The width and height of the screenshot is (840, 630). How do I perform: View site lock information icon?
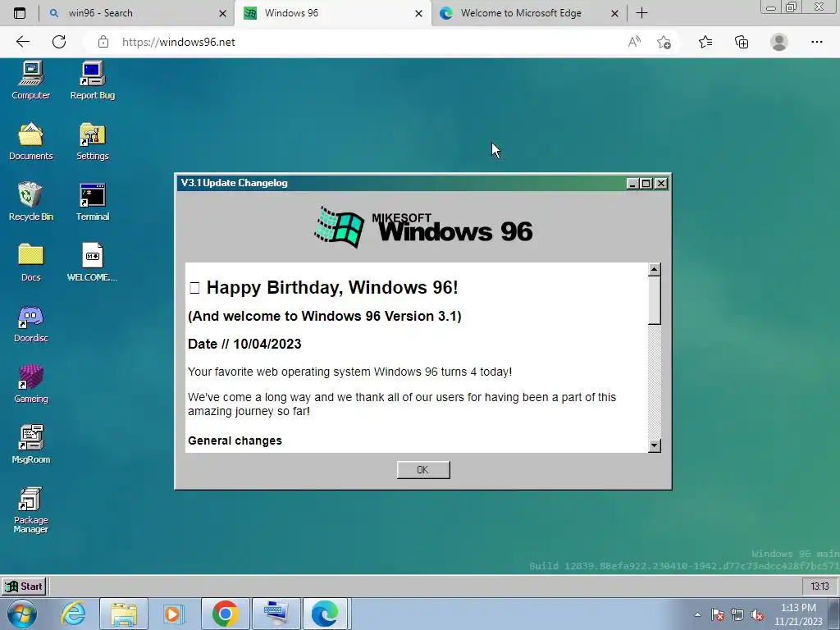pos(103,42)
